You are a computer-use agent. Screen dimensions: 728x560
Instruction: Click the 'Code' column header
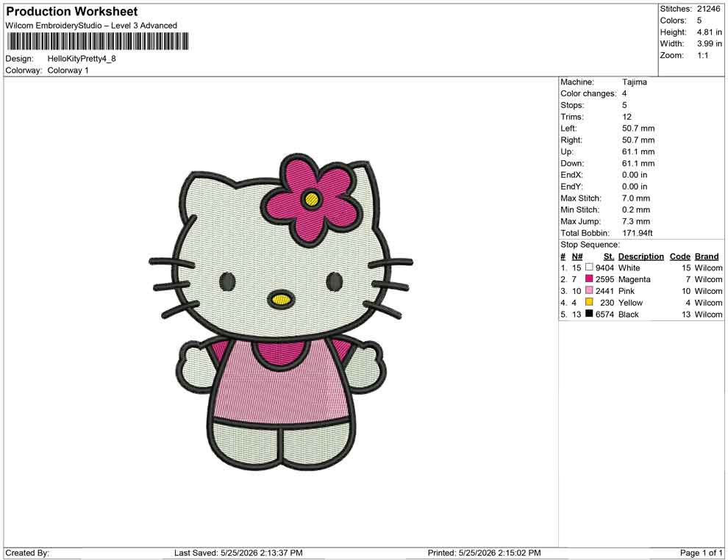680,256
